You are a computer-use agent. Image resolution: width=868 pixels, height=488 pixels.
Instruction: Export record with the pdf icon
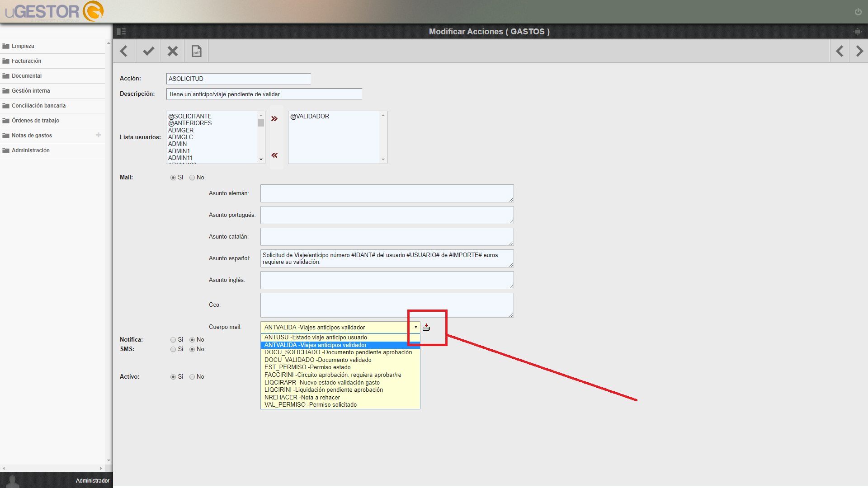coord(197,51)
